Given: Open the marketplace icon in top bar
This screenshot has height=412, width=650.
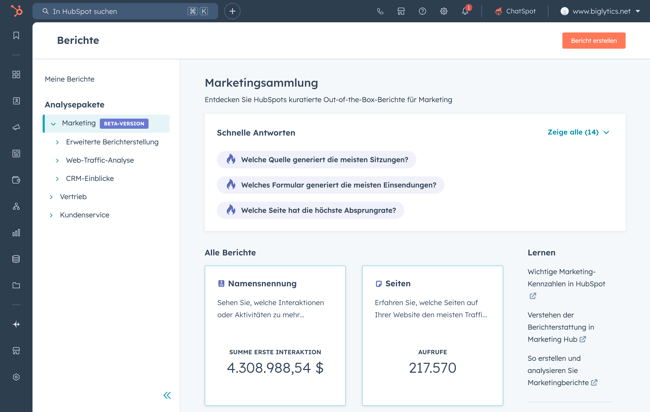Looking at the screenshot, I should point(401,12).
